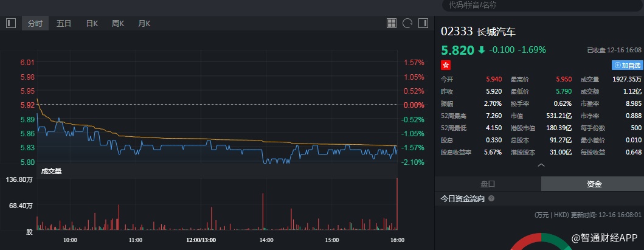Switch to the 分时 intraday chart
Image resolution: width=644 pixels, height=250 pixels.
click(35, 23)
